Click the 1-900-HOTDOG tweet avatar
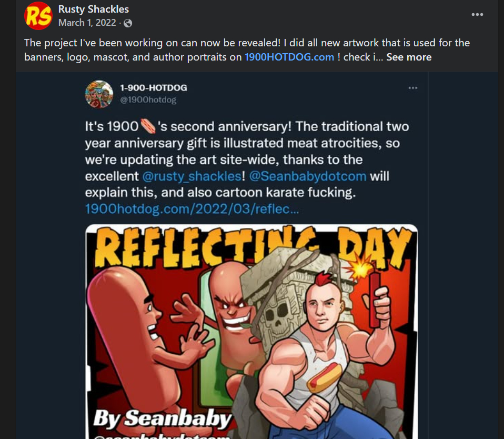 [x=99, y=94]
